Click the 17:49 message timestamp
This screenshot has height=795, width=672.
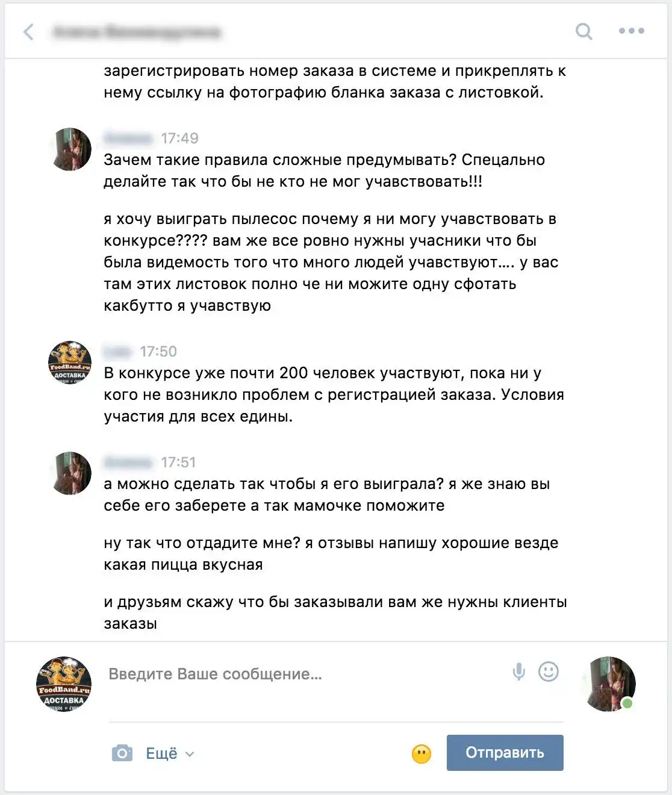pyautogui.click(x=179, y=139)
